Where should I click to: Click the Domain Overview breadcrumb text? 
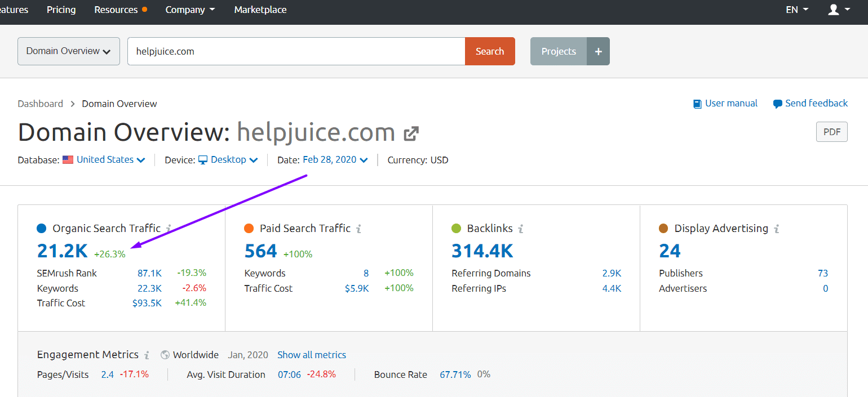119,104
